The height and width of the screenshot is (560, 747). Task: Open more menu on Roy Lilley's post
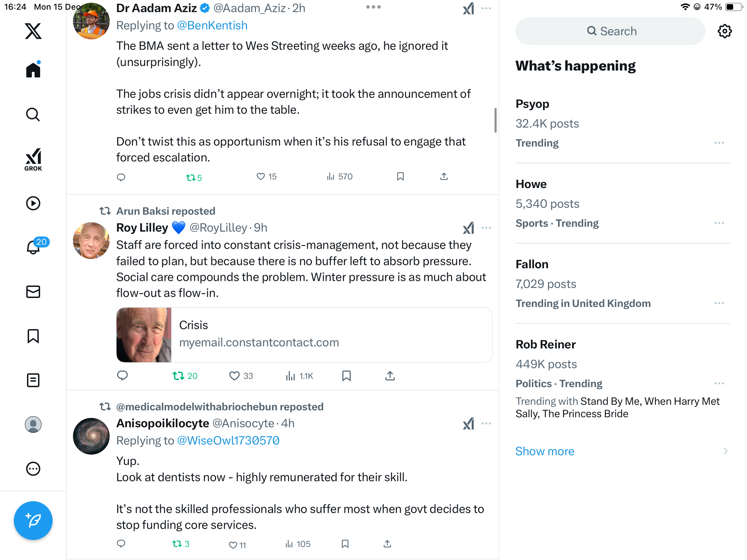pyautogui.click(x=486, y=228)
